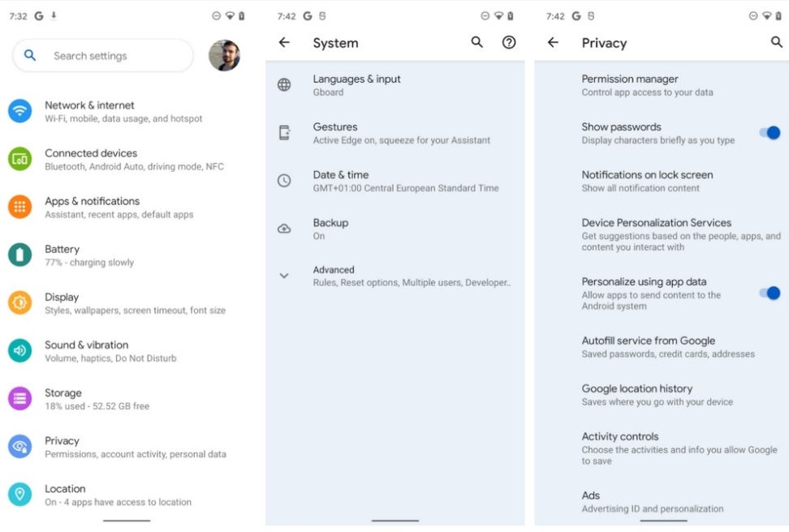Tap the orange Apps & notifications icon
Screen dimensions: 789x532
pyautogui.click(x=19, y=207)
